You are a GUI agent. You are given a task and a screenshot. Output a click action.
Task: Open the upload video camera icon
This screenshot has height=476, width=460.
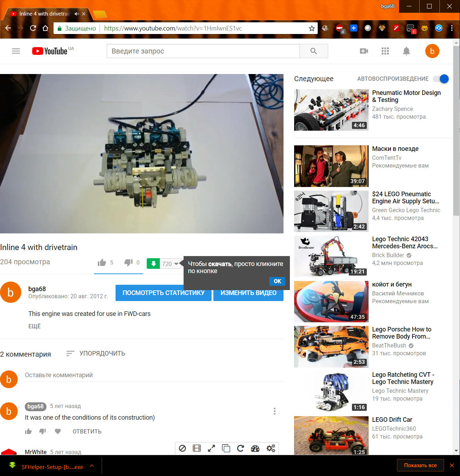[364, 51]
